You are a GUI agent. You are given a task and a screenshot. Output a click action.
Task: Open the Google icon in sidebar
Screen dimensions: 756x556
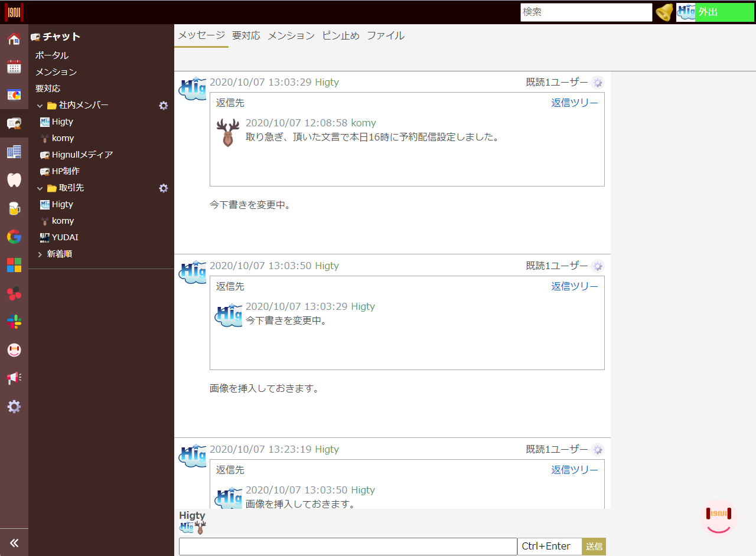pos(14,237)
